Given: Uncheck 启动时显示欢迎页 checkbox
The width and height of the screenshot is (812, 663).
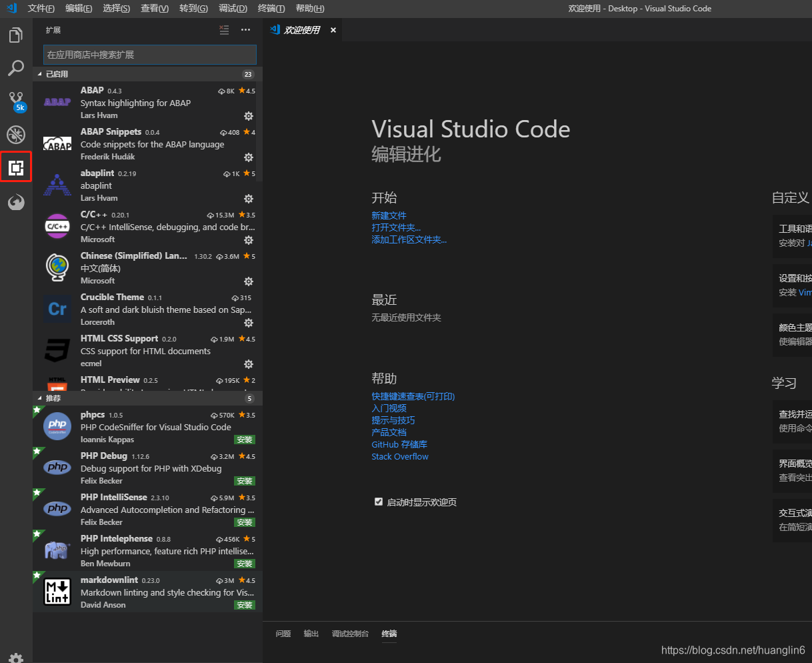Looking at the screenshot, I should 379,502.
